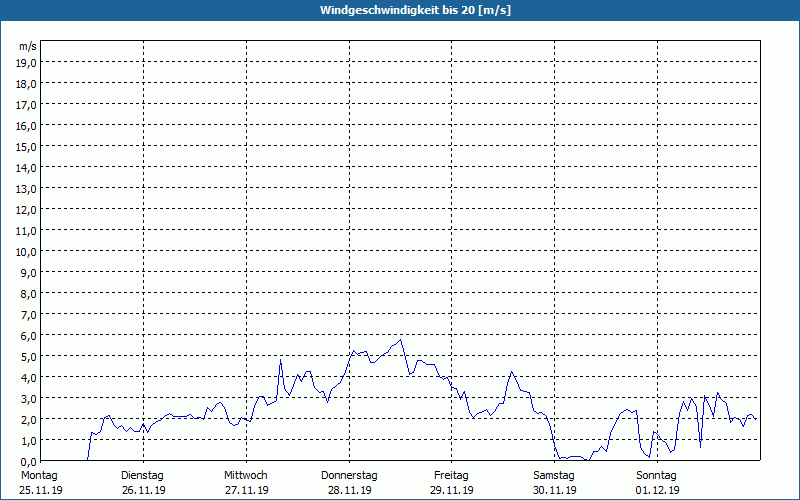Click the '11,0' y-axis label
The width and height of the screenshot is (800, 500).
pos(27,231)
